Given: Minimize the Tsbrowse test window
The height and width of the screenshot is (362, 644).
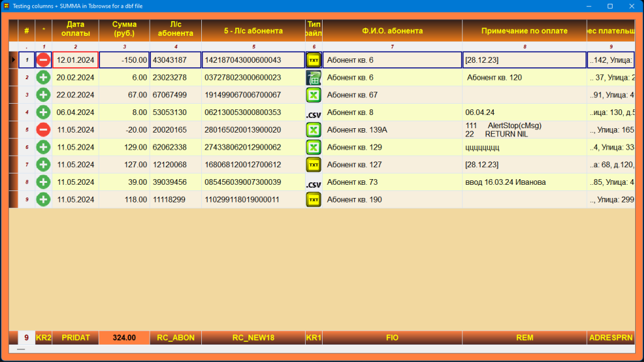Looking at the screenshot, I should point(589,6).
